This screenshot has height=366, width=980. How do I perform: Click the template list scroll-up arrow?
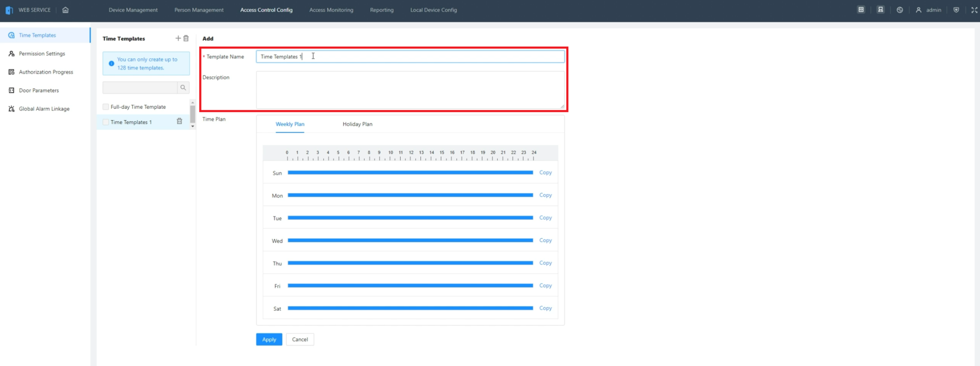pyautogui.click(x=193, y=102)
